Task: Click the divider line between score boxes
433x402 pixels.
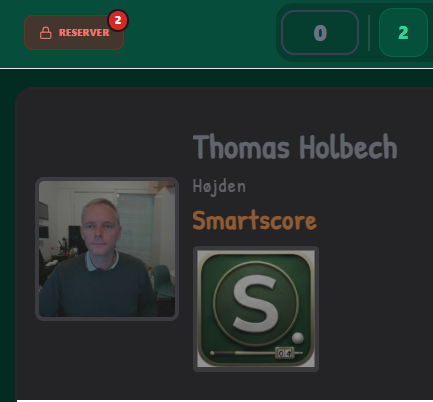Action: point(369,33)
